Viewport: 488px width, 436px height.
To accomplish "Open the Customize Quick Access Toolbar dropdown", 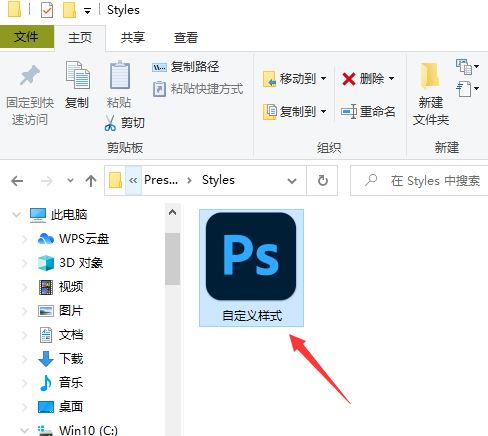I will (x=88, y=11).
